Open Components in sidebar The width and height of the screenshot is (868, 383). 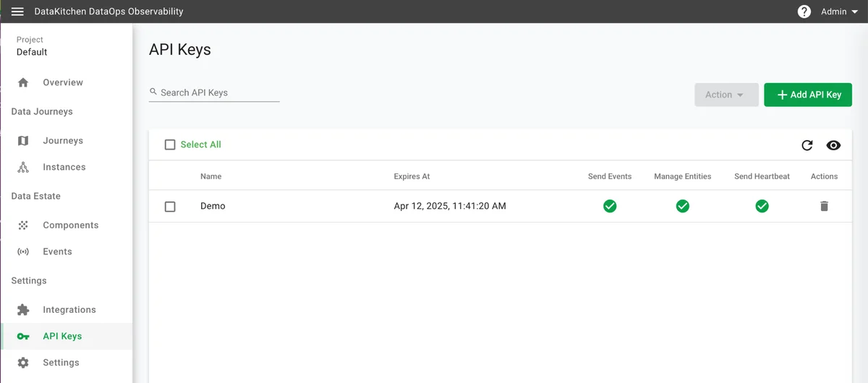tap(67, 225)
